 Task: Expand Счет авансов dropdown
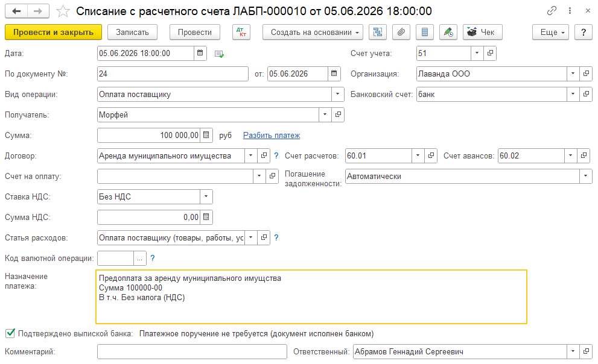(x=570, y=155)
